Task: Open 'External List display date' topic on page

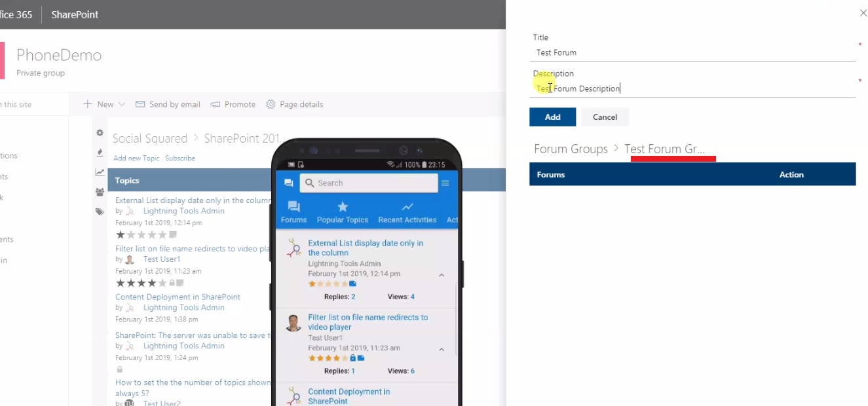Action: click(193, 200)
